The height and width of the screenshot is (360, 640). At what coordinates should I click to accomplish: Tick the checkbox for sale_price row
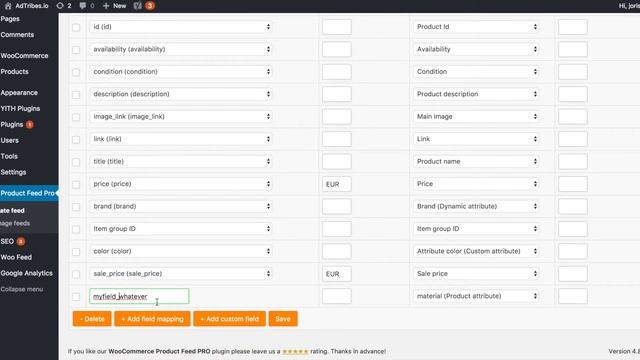(76, 274)
